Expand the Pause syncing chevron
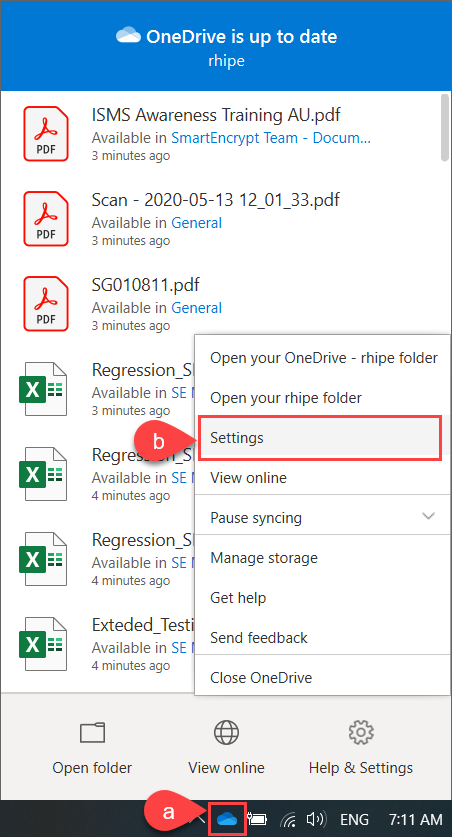 (429, 516)
